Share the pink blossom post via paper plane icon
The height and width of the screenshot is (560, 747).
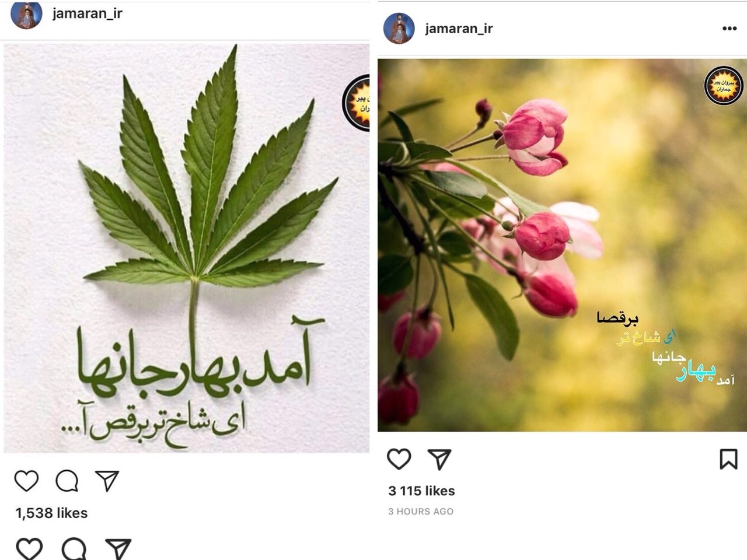pos(439,459)
